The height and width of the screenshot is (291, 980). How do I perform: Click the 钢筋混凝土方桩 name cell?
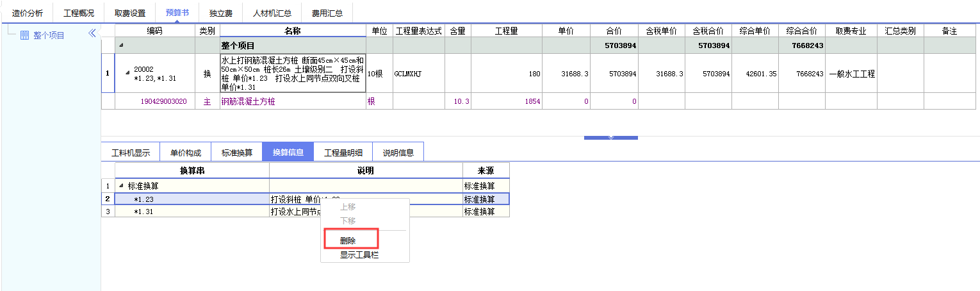coord(292,101)
